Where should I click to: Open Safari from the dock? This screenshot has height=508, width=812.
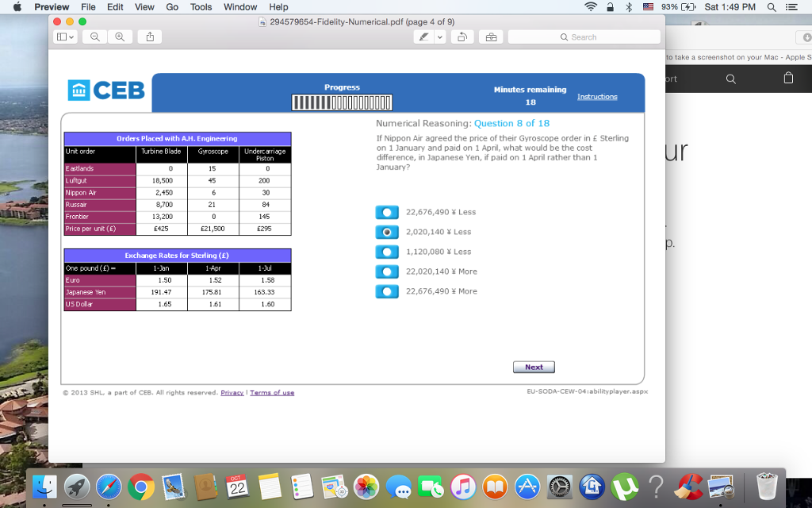click(x=109, y=487)
